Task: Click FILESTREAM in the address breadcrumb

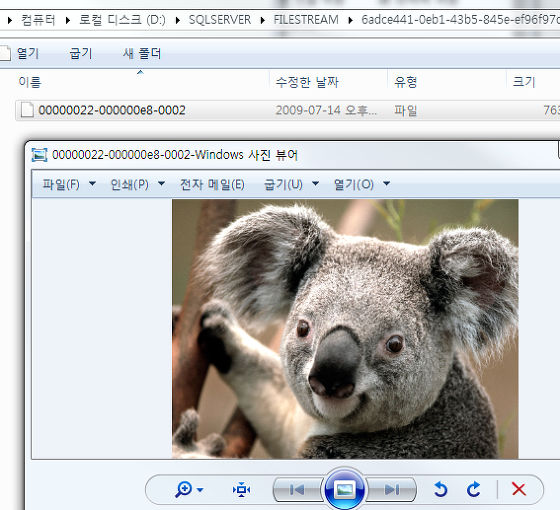Action: (306, 20)
